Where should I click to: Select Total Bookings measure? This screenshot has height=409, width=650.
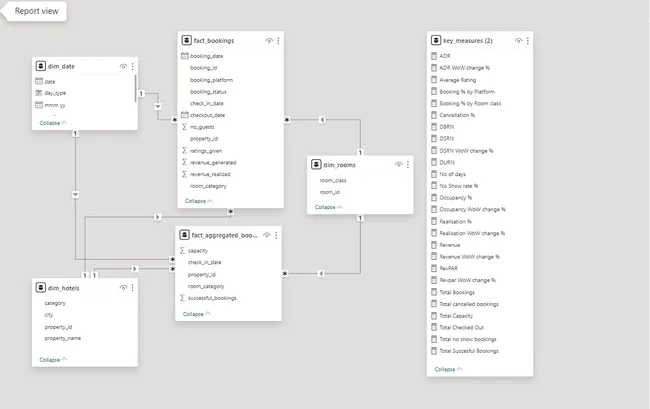(457, 292)
